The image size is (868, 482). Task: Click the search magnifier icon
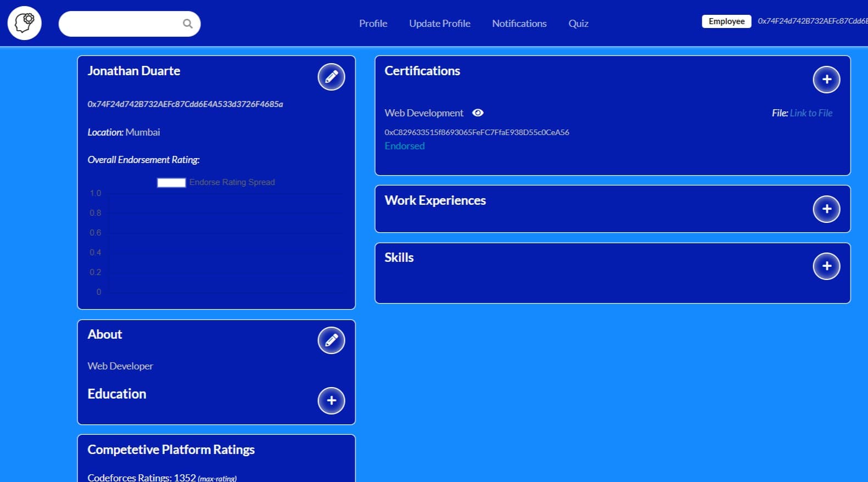point(188,24)
